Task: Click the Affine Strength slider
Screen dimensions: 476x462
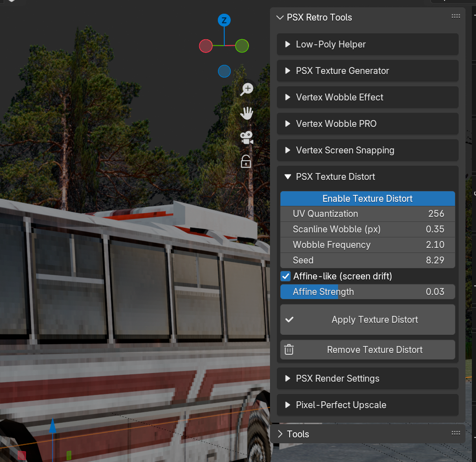Action: click(367, 292)
